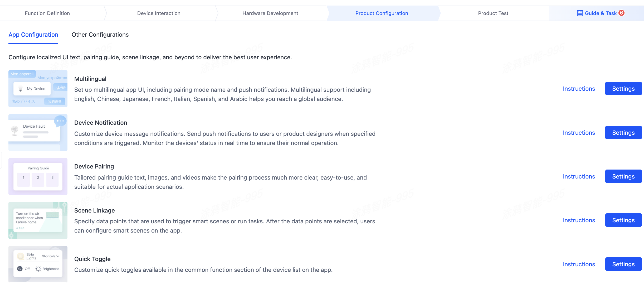Select the App Configuration tab
This screenshot has height=289, width=644.
[33, 35]
